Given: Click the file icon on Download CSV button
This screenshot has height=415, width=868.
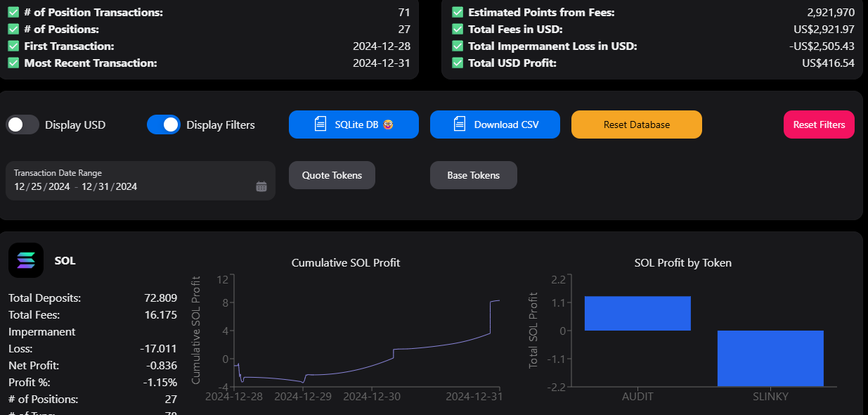Looking at the screenshot, I should pyautogui.click(x=460, y=124).
